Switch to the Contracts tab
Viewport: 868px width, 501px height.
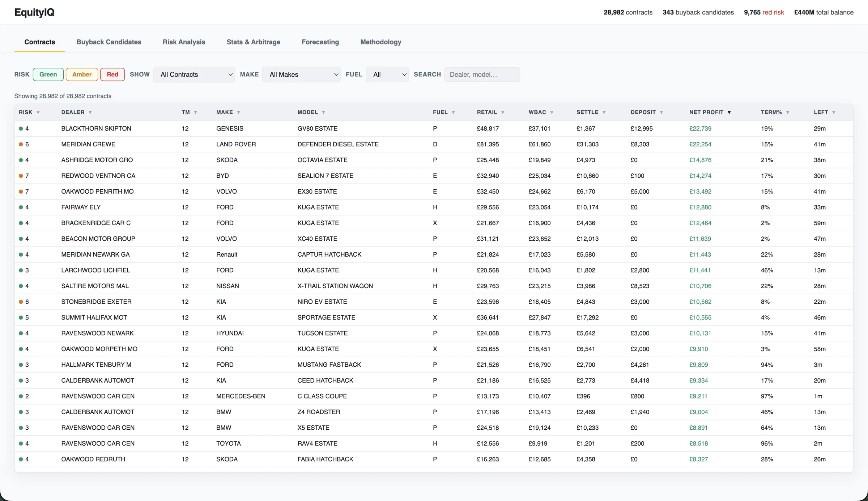point(40,42)
